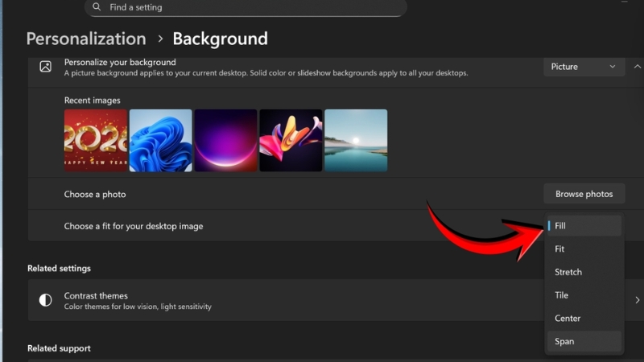
Task: Pick the purple glowing orb wallpaper
Action: [x=225, y=141]
